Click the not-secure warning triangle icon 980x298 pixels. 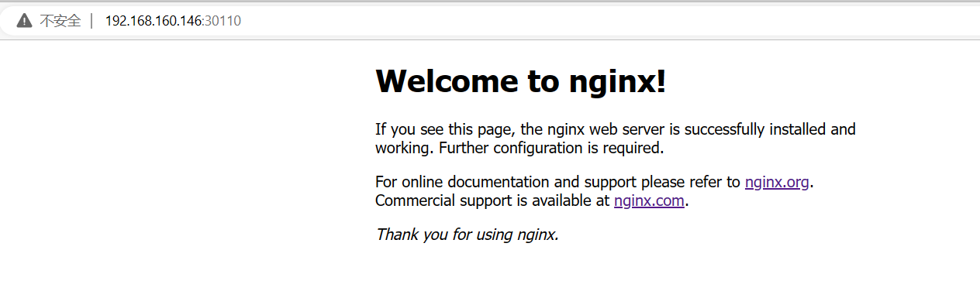pyautogui.click(x=24, y=21)
